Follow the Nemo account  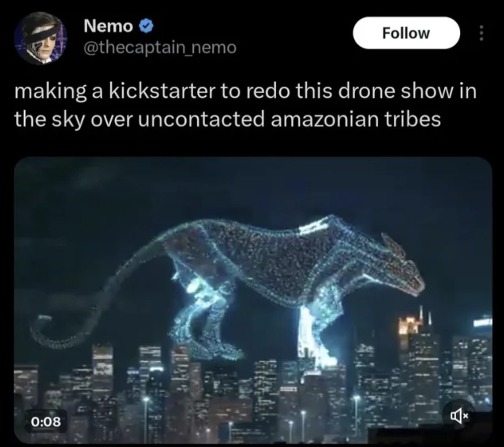coord(406,33)
